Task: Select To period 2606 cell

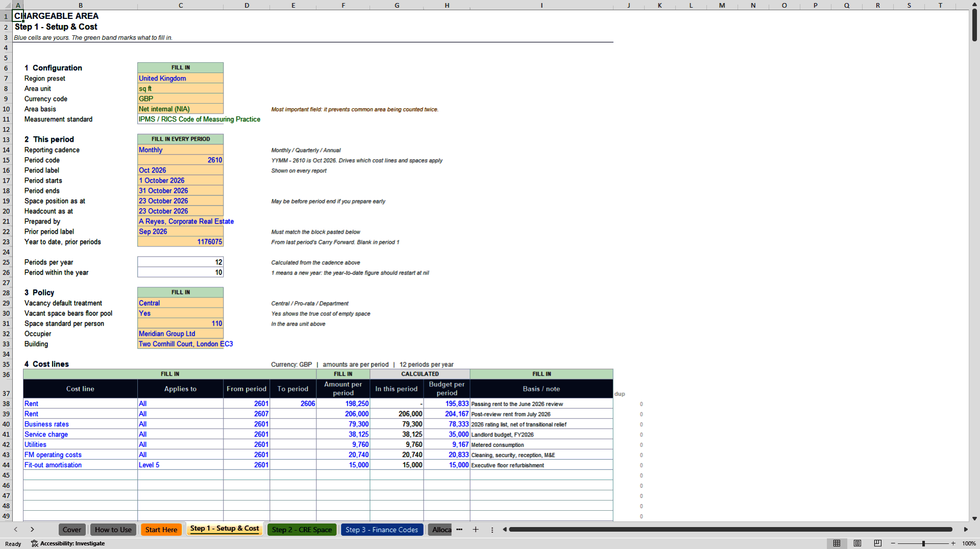Action: click(x=293, y=403)
